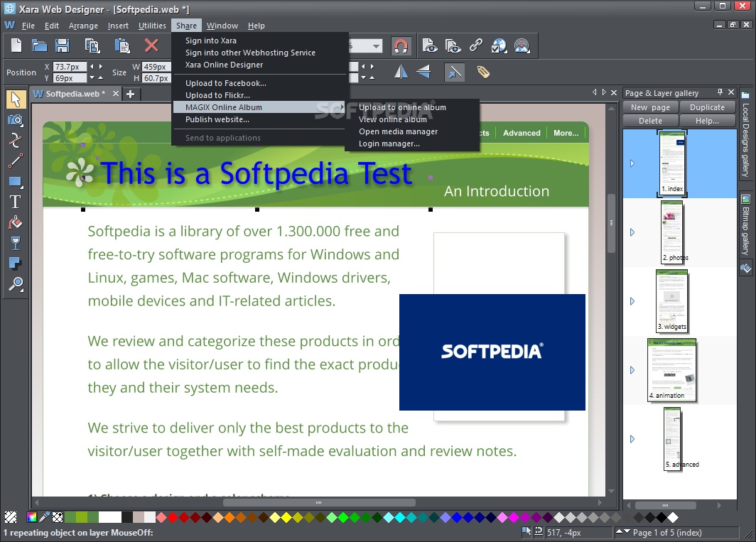
Task: Edit the X position field
Action: (x=70, y=67)
